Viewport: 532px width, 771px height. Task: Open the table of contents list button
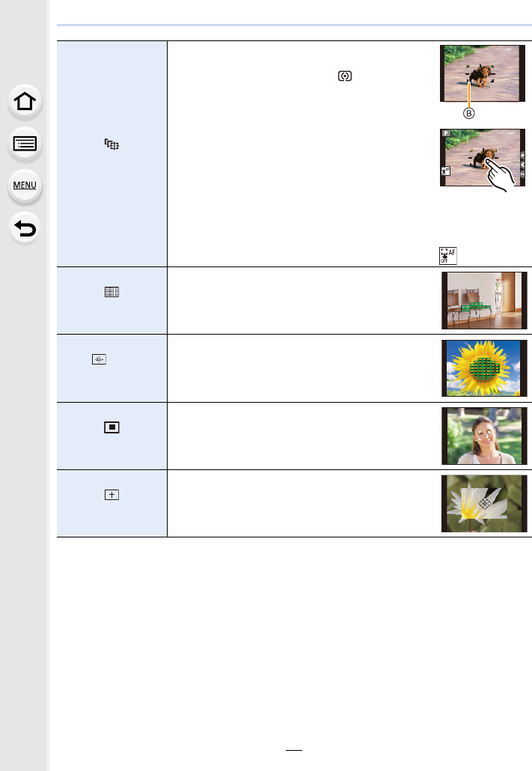25,144
